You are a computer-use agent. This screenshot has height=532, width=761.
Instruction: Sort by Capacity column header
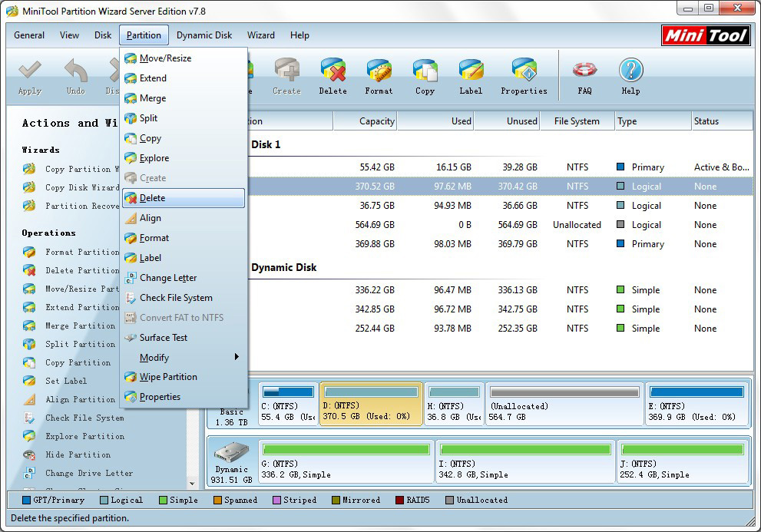[365, 121]
